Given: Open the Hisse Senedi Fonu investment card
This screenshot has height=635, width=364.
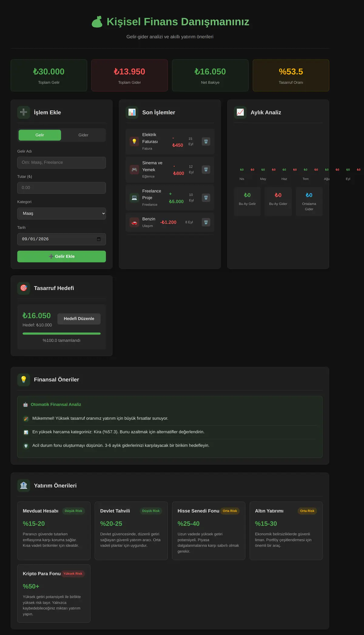Looking at the screenshot, I should pyautogui.click(x=209, y=531).
